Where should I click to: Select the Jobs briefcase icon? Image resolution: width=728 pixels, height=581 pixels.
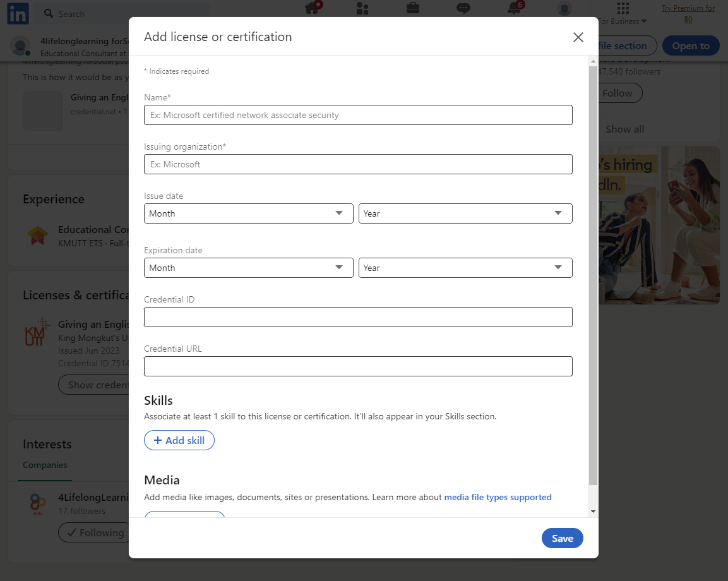(x=412, y=8)
